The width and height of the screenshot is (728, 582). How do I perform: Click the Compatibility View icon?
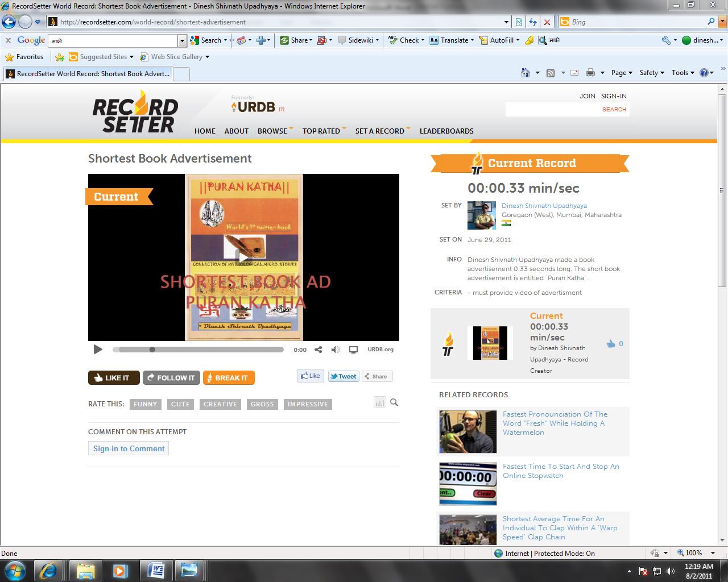point(519,22)
